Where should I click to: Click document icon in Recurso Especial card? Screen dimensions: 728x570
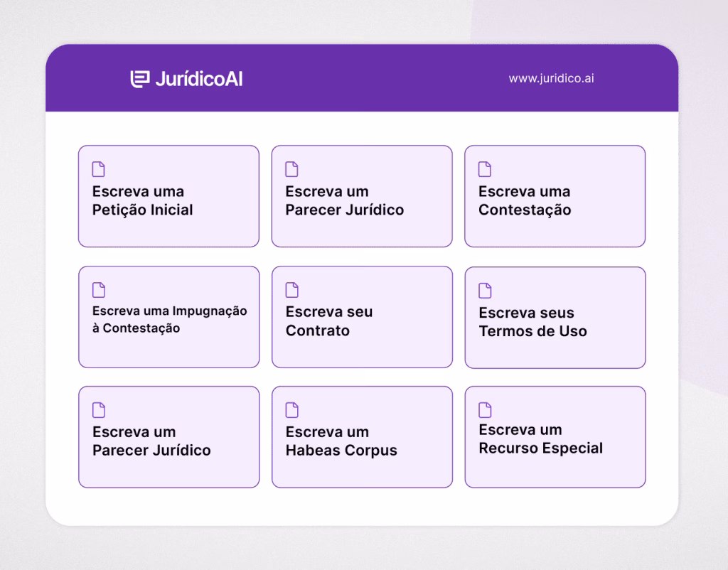coord(485,410)
